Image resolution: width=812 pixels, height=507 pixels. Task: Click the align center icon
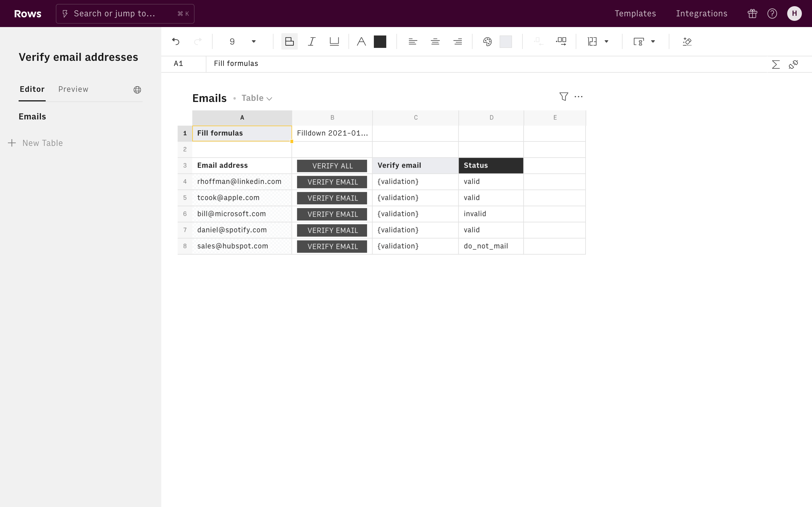(x=435, y=42)
